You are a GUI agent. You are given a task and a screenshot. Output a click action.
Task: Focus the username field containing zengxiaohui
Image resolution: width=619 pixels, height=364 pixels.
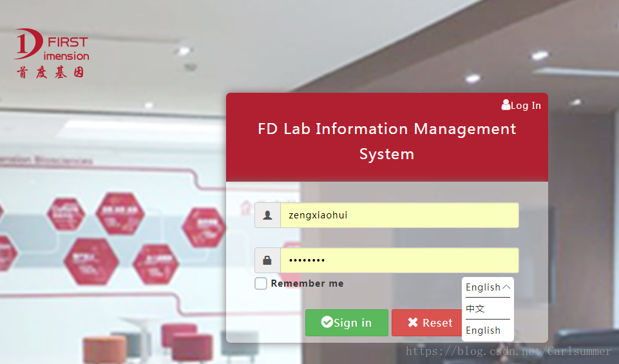(x=399, y=215)
